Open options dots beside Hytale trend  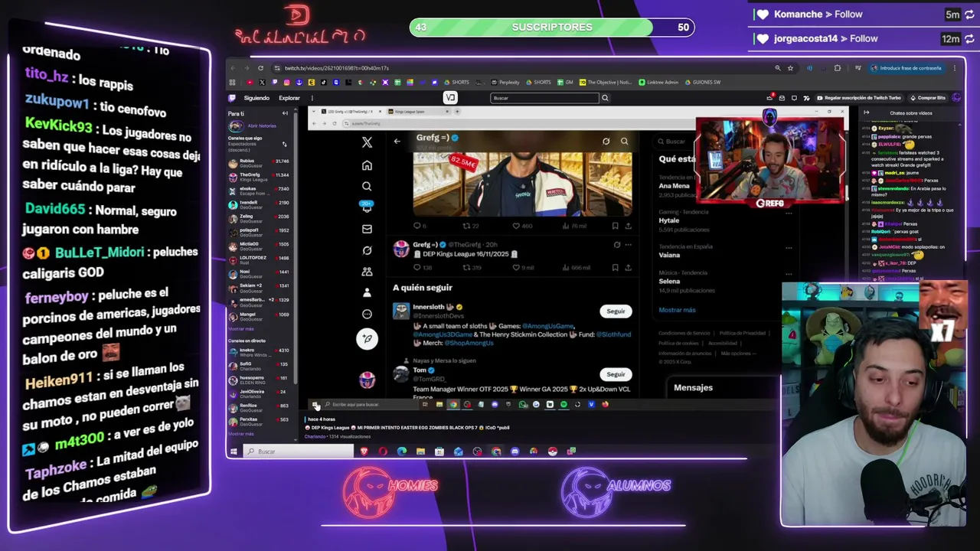[x=789, y=215]
